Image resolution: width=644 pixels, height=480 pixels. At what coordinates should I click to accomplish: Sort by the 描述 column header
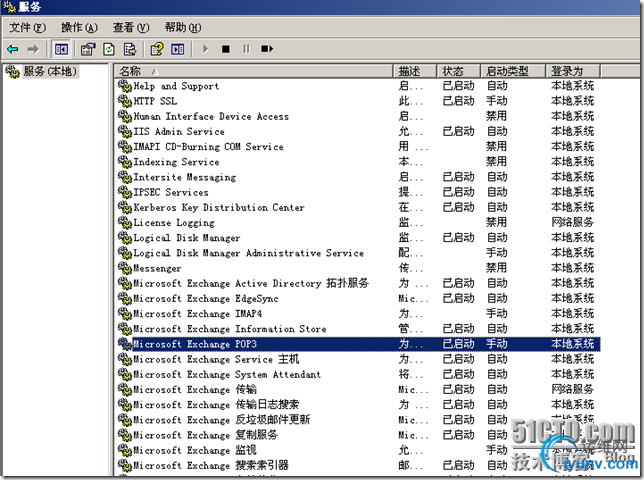coord(415,71)
